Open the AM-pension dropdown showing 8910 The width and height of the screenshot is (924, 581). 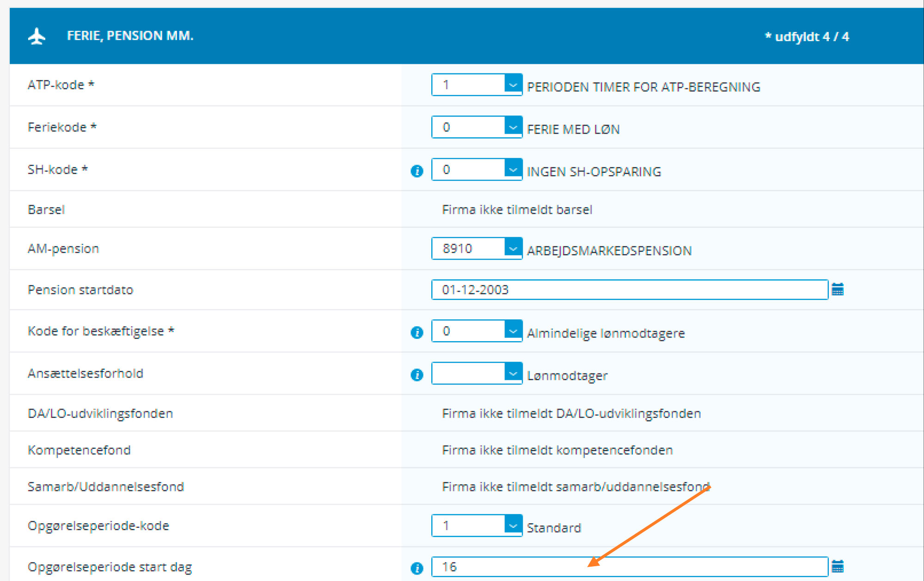coord(513,249)
